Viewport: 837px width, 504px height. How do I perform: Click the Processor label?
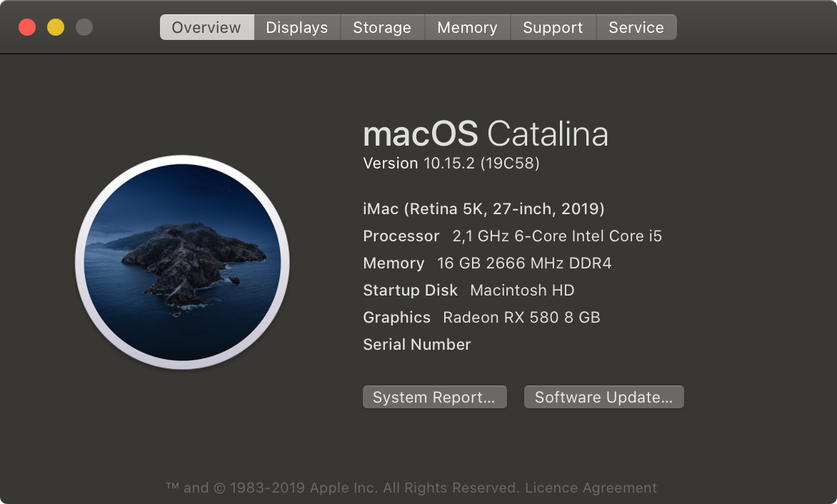401,236
